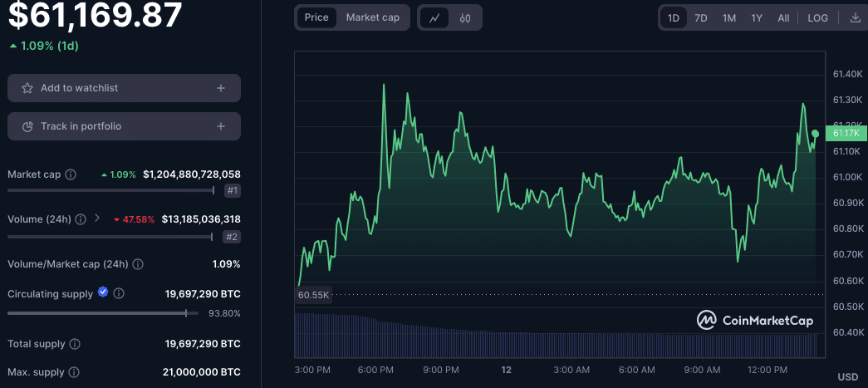Click the verified supply badge

[103, 292]
